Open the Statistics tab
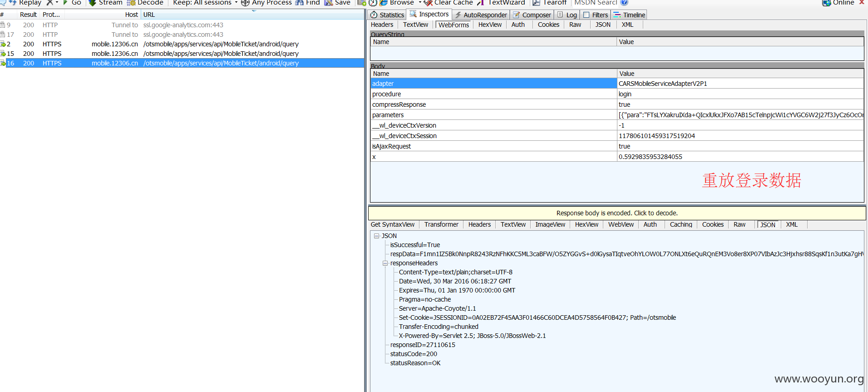This screenshot has width=868, height=392. click(x=387, y=15)
